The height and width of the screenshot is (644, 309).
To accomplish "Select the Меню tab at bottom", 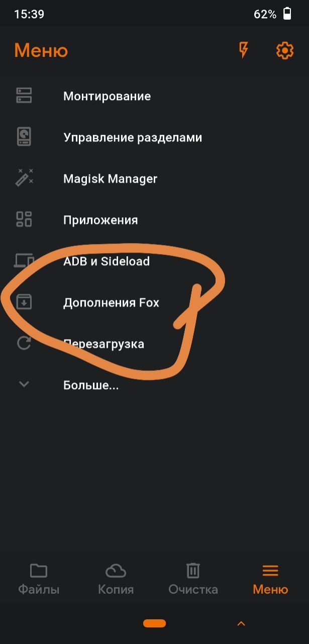I will pos(270,579).
